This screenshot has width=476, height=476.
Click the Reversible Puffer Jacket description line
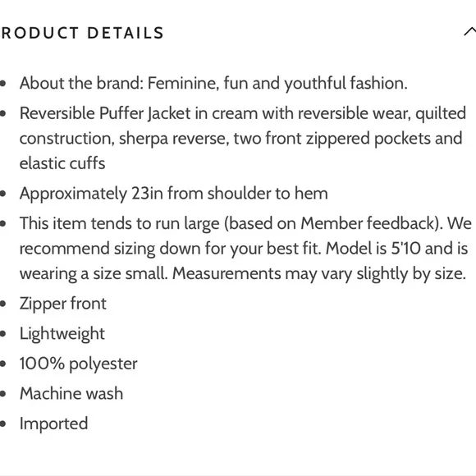pos(243,113)
